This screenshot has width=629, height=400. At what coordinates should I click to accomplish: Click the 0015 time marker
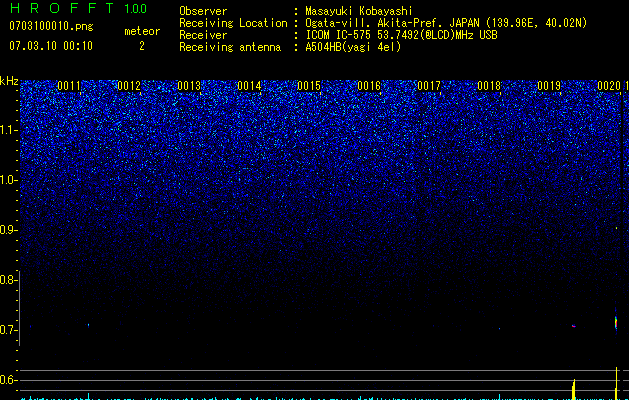309,86
